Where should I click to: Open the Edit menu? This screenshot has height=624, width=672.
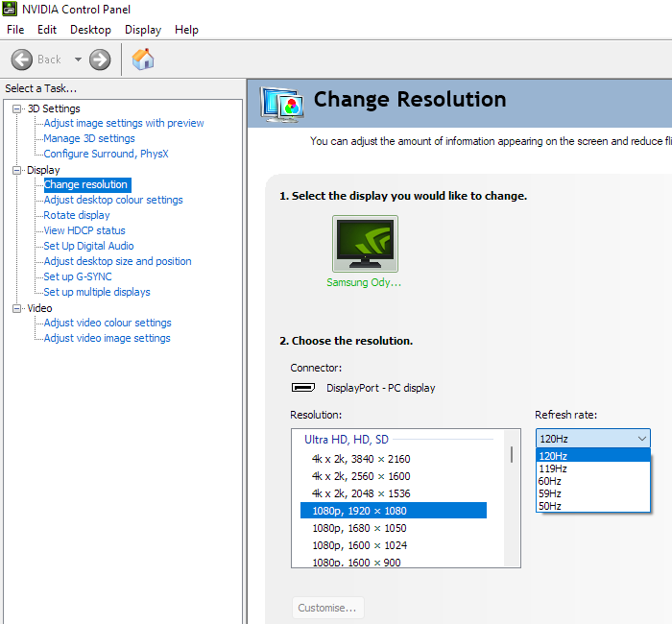tap(47, 30)
